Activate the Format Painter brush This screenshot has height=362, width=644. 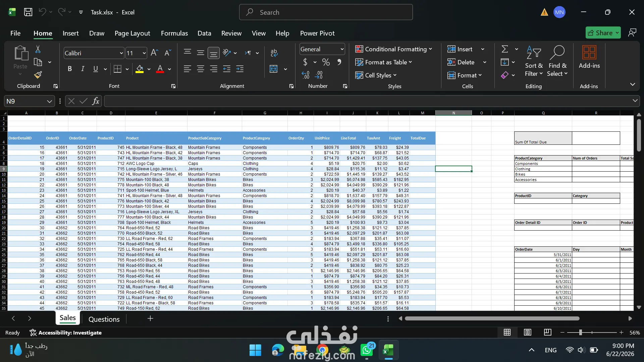(x=38, y=75)
